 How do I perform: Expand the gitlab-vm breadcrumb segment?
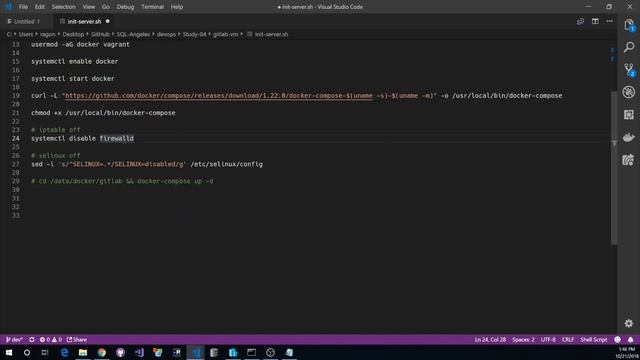coord(225,34)
